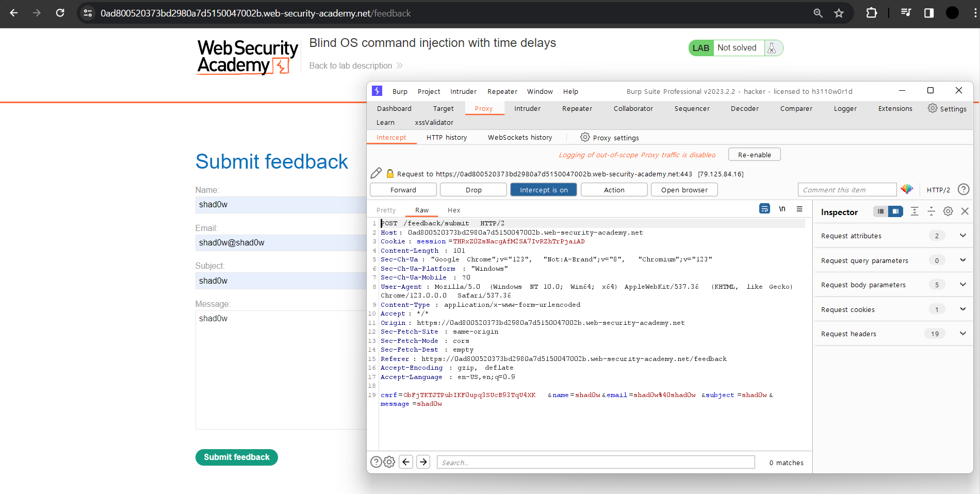The height and width of the screenshot is (494, 980).
Task: Go to previous search match arrow
Action: [x=406, y=462]
